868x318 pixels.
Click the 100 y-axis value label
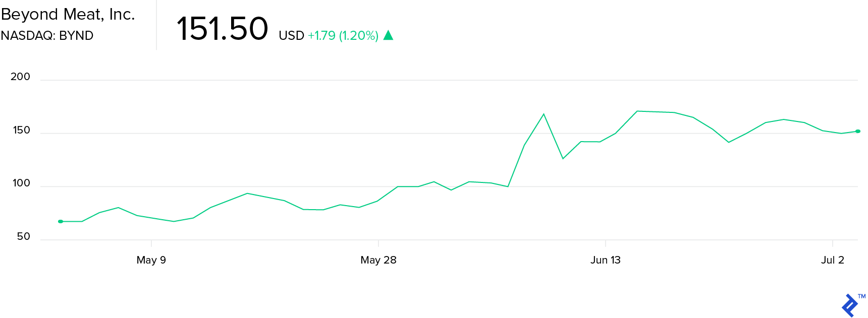21,183
